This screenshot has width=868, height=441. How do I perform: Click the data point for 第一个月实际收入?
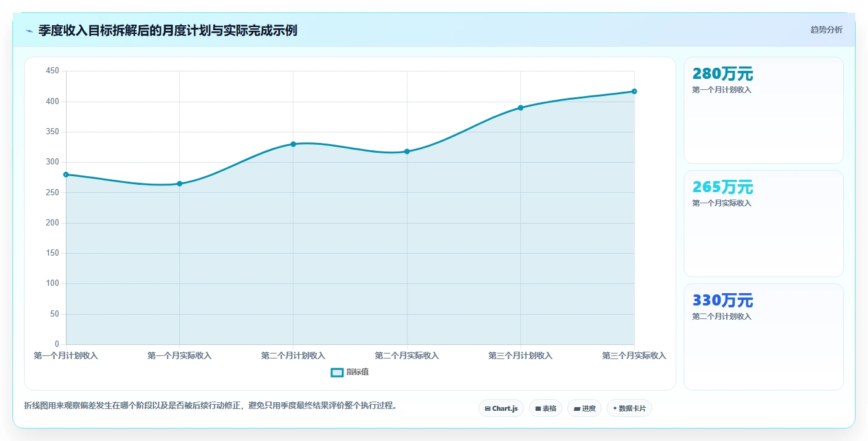(179, 184)
